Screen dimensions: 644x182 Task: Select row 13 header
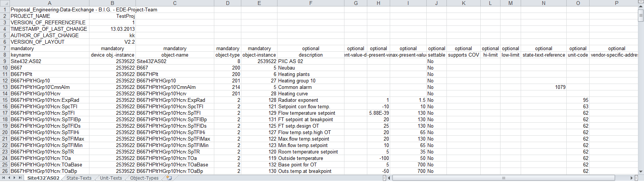(x=5, y=87)
